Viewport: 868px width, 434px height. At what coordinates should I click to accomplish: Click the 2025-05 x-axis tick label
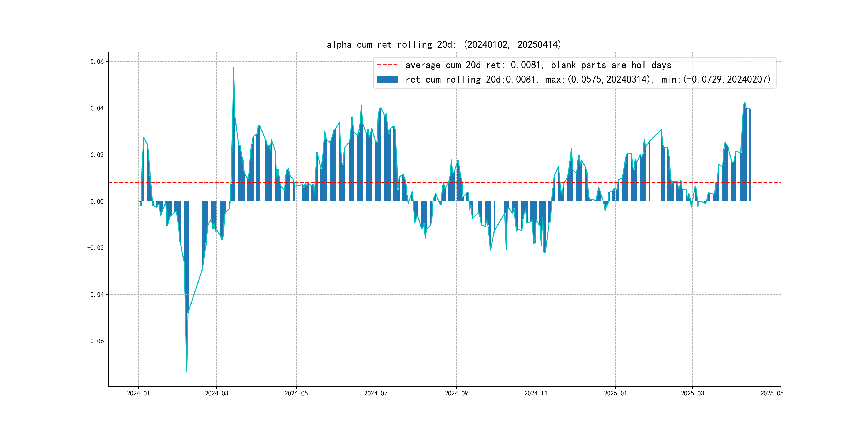pyautogui.click(x=772, y=393)
